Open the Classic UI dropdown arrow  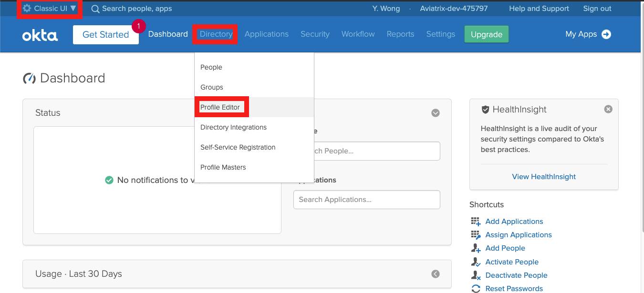73,9
